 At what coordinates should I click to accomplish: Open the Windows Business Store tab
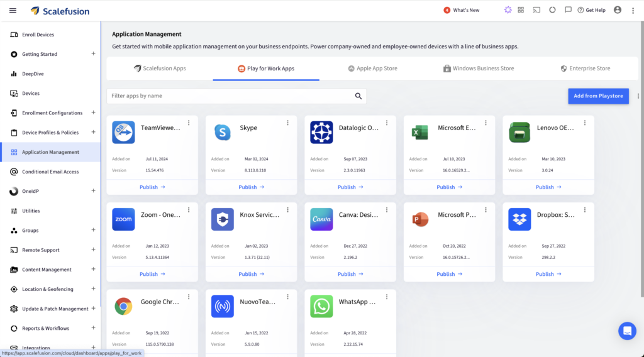(x=479, y=69)
